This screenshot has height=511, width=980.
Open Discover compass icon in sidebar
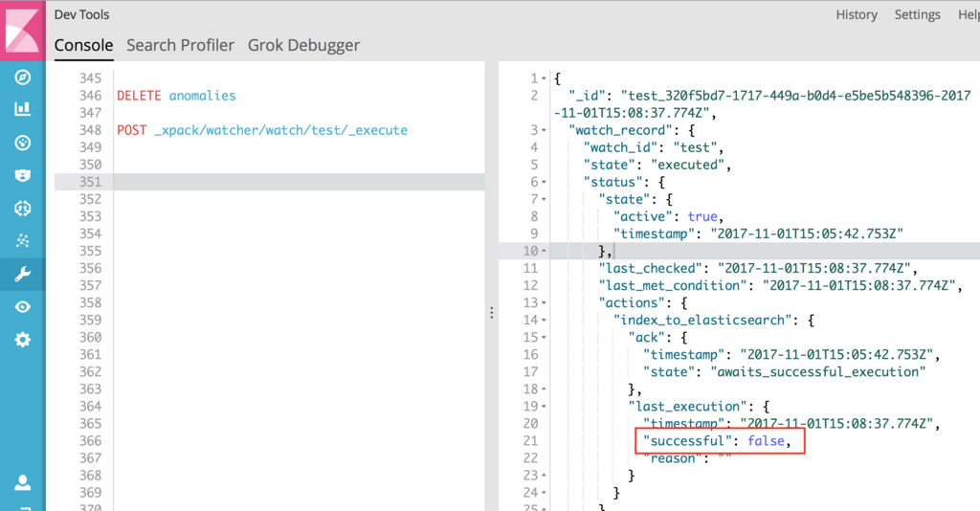(23, 77)
